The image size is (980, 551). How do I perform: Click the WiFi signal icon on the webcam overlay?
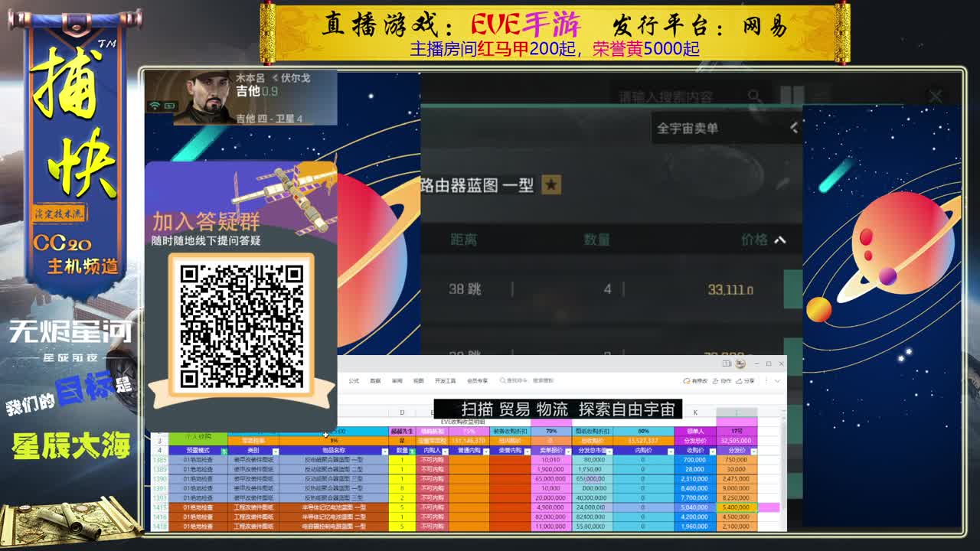(x=155, y=105)
